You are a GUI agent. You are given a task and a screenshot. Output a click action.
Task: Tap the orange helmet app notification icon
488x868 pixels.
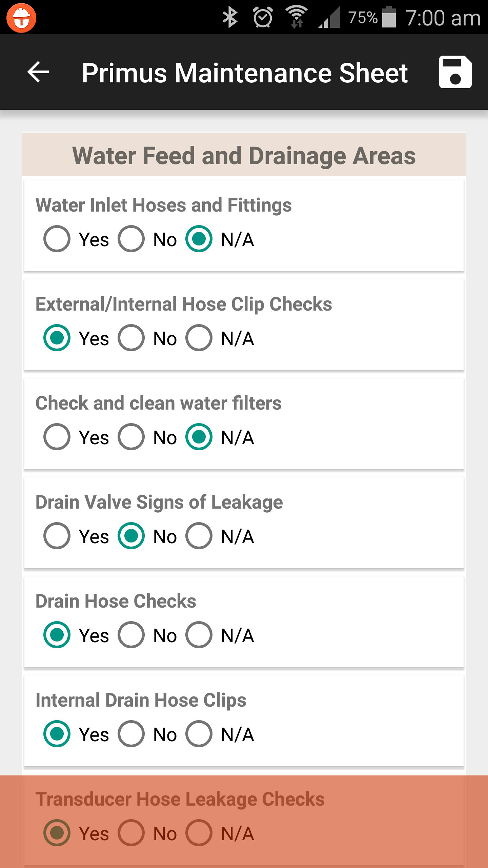click(21, 18)
